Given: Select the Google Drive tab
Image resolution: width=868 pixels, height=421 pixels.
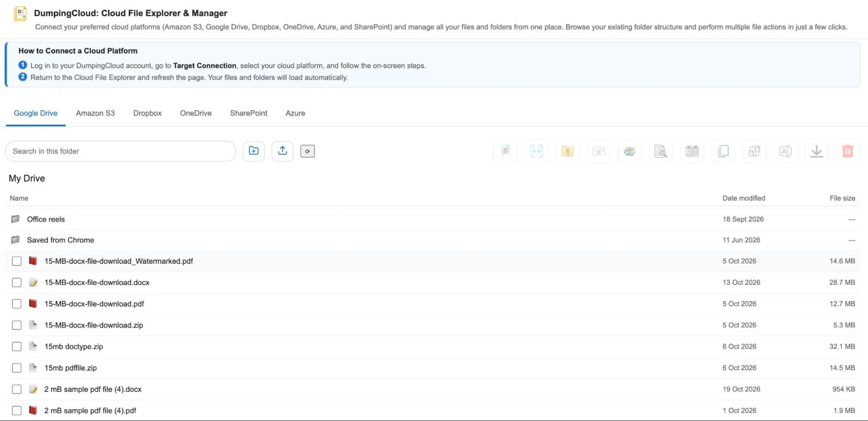Looking at the screenshot, I should click(36, 113).
